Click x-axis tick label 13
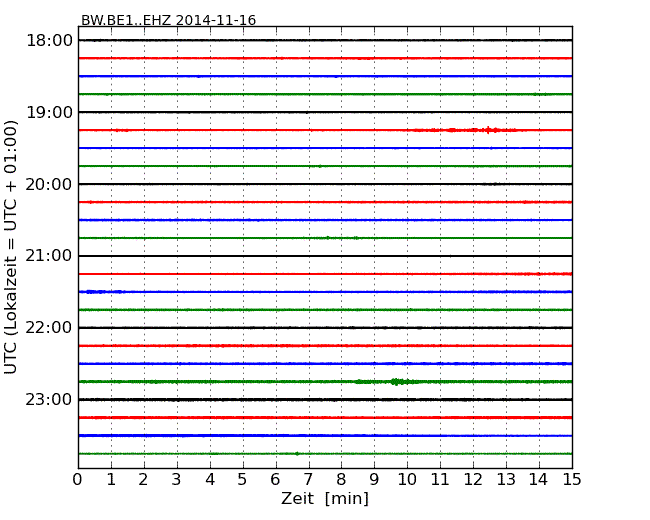Screen dimensions: 650x520 506,480
